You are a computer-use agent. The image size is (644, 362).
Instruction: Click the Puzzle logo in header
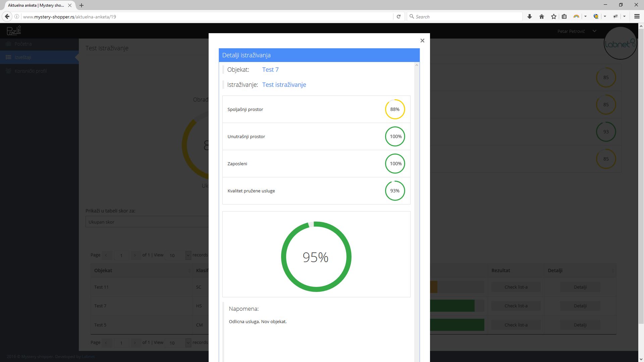coord(14,31)
